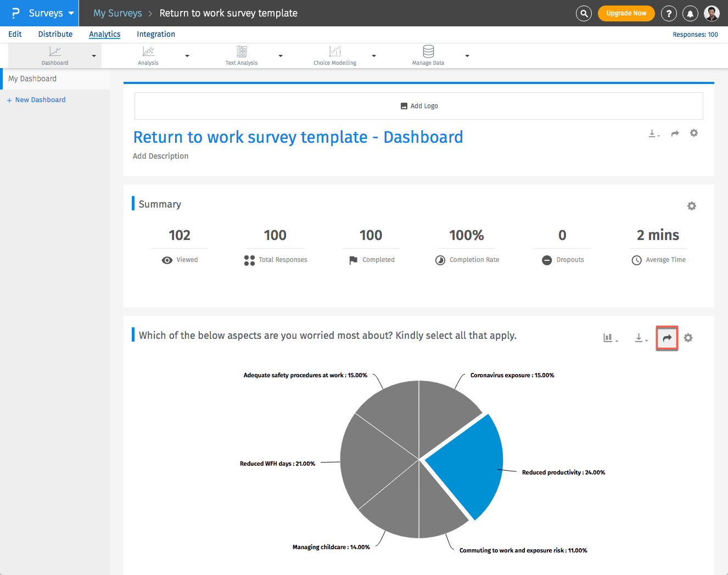
Task: Open Manage Data
Action: point(428,55)
